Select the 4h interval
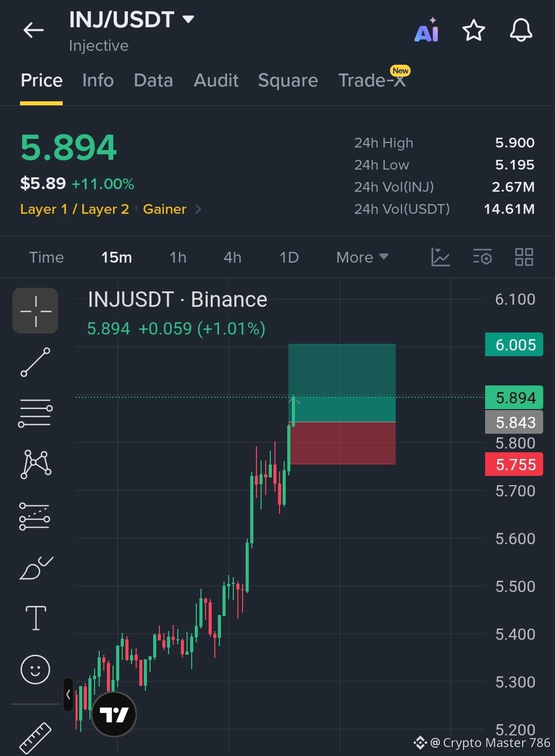The width and height of the screenshot is (555, 756). pyautogui.click(x=232, y=257)
